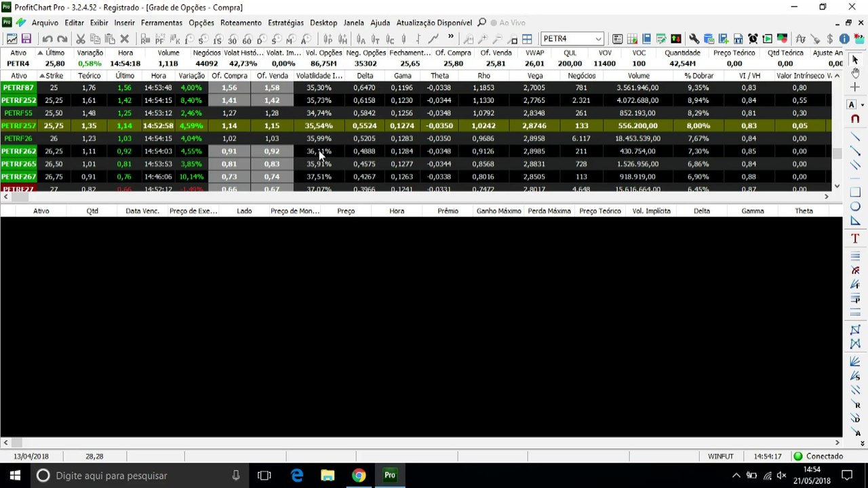
Task: Open the Roteamento menu
Action: 241,23
